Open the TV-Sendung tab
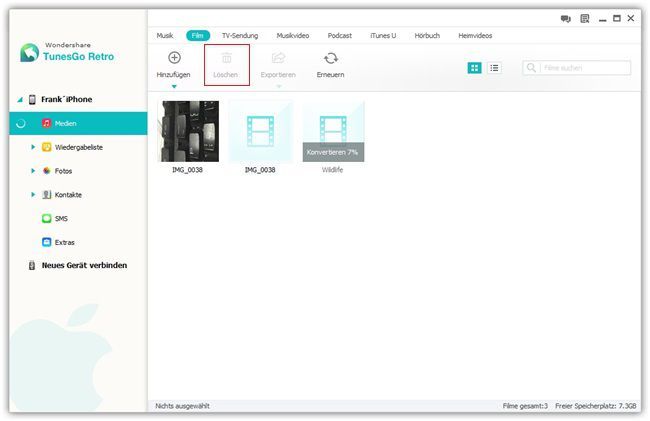Viewport: 650px width, 421px height. pyautogui.click(x=240, y=36)
